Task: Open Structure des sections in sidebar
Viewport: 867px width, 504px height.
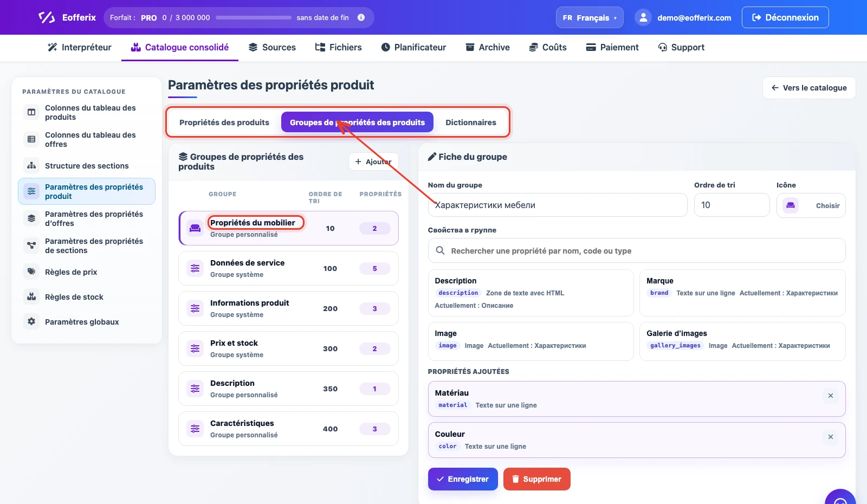Action: [x=87, y=166]
